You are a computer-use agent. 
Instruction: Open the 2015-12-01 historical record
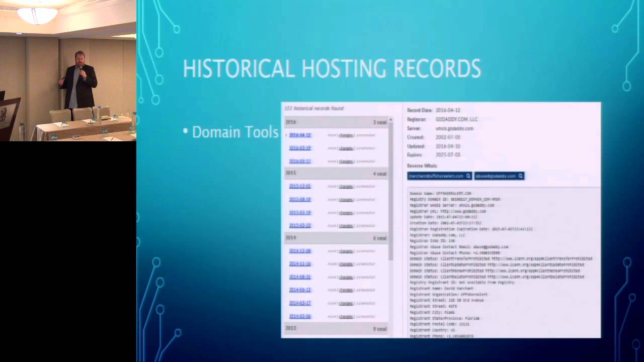click(300, 187)
